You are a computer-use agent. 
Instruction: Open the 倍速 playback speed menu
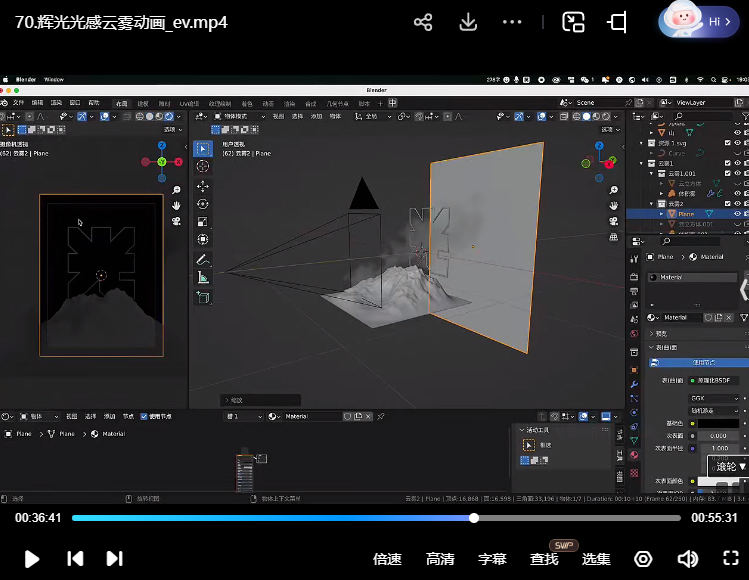pos(387,559)
